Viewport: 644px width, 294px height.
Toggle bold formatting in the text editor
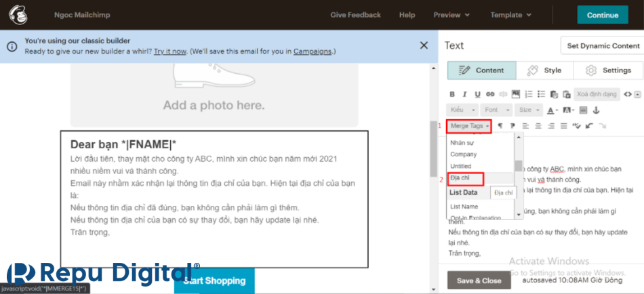pyautogui.click(x=452, y=94)
